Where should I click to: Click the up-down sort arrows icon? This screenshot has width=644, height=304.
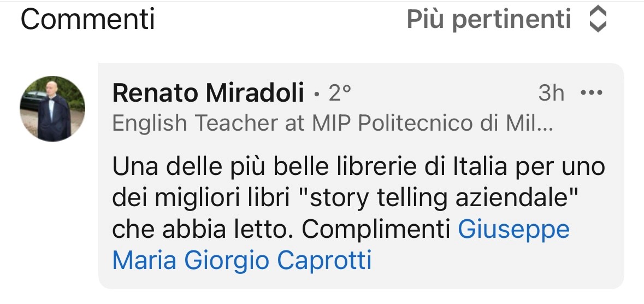(x=598, y=20)
